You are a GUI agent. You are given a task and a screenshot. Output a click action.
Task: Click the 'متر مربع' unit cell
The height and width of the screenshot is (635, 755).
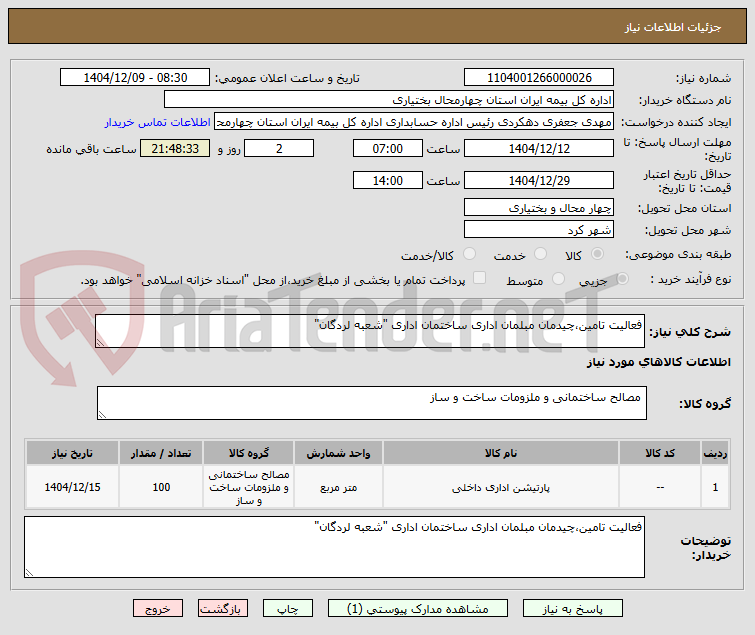tap(338, 487)
